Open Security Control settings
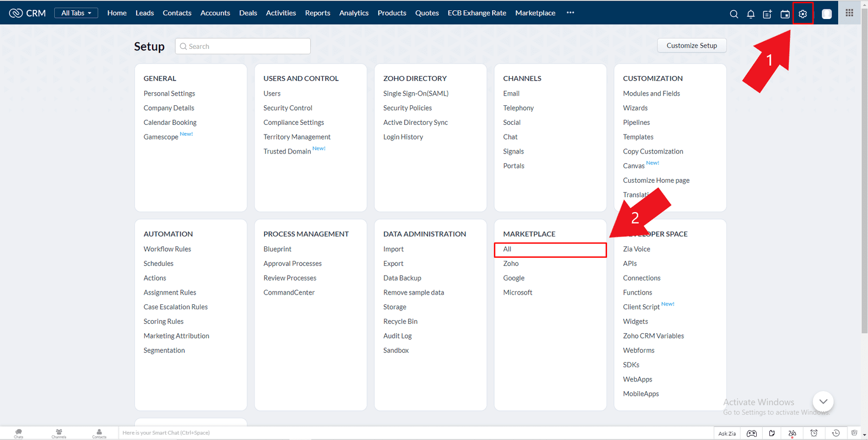Viewport: 868px width, 440px height. tap(288, 108)
